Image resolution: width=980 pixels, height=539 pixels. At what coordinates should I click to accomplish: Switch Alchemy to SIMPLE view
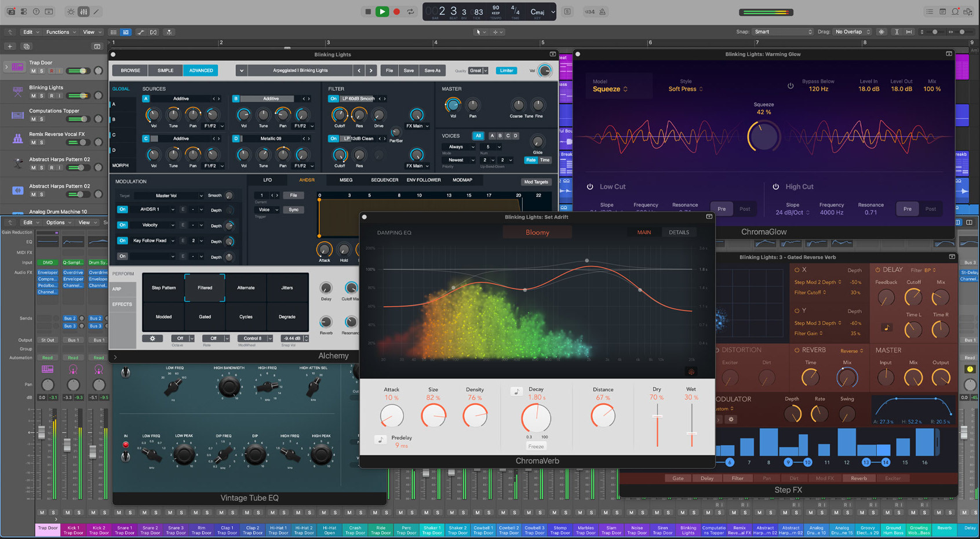point(165,71)
